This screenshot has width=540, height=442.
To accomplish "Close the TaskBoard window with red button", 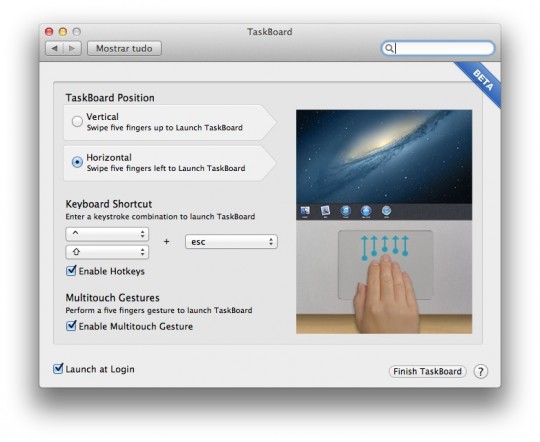I will (x=49, y=32).
